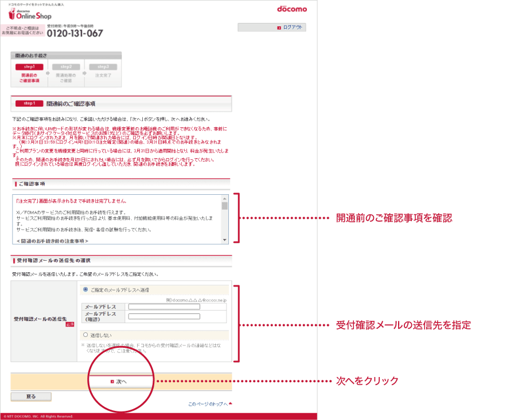Click the docomo Online Shop logo
522x420 pixels.
[x=30, y=14]
